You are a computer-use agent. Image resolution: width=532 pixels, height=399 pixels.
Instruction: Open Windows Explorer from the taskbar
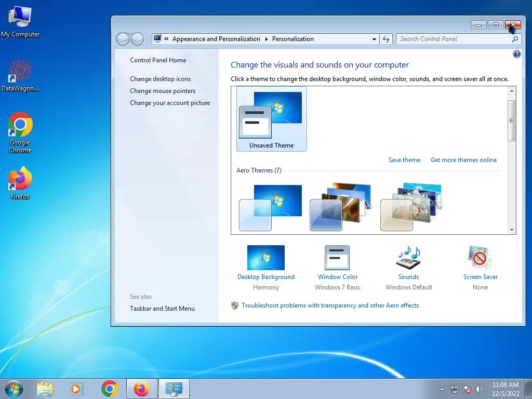(x=45, y=389)
